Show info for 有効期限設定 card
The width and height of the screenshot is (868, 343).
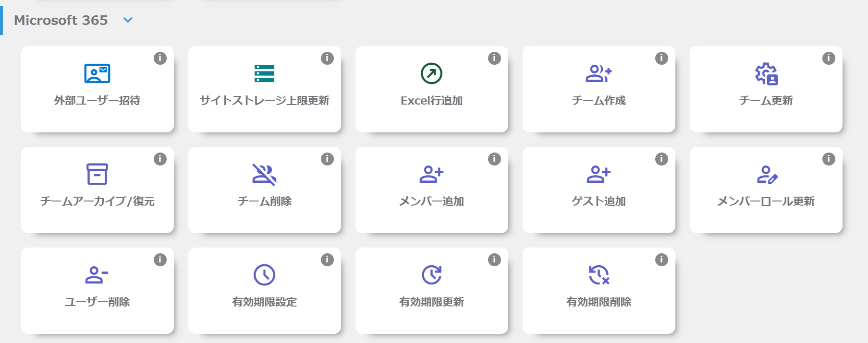pos(327,260)
